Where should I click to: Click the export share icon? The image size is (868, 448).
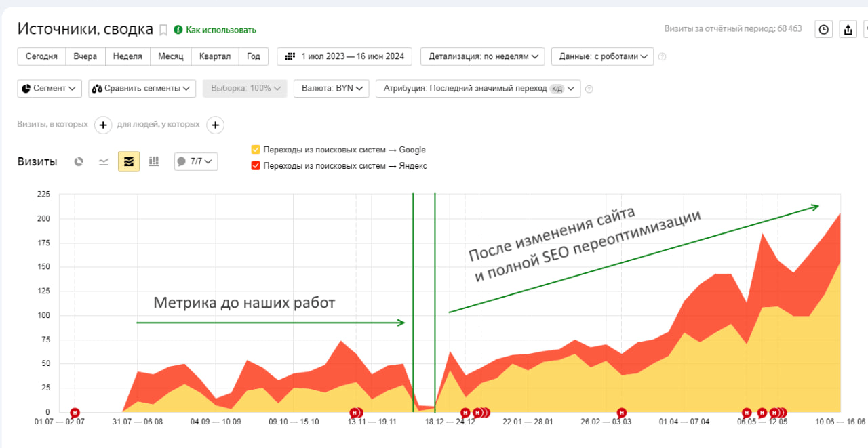pyautogui.click(x=848, y=29)
